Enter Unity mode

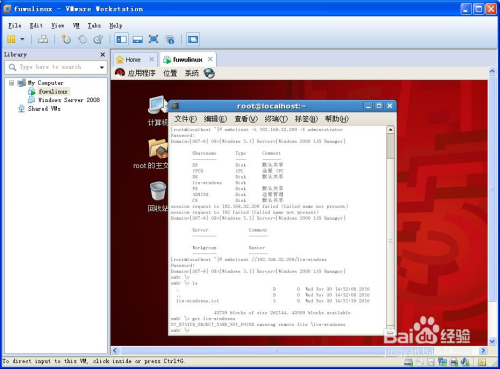point(170,40)
